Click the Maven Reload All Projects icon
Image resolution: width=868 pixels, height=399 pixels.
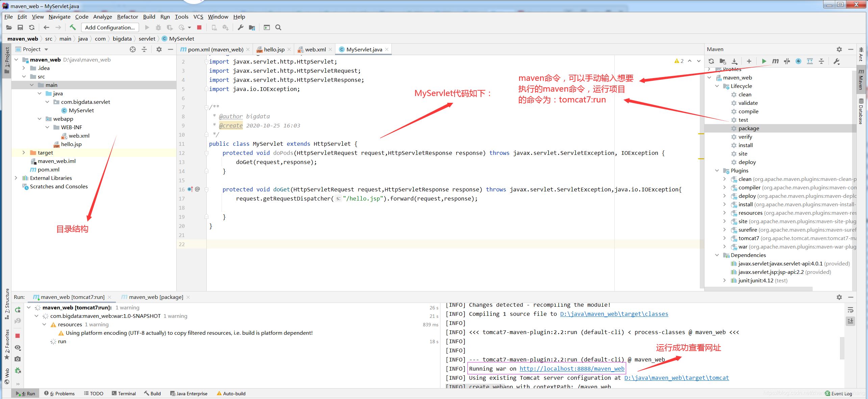[711, 61]
